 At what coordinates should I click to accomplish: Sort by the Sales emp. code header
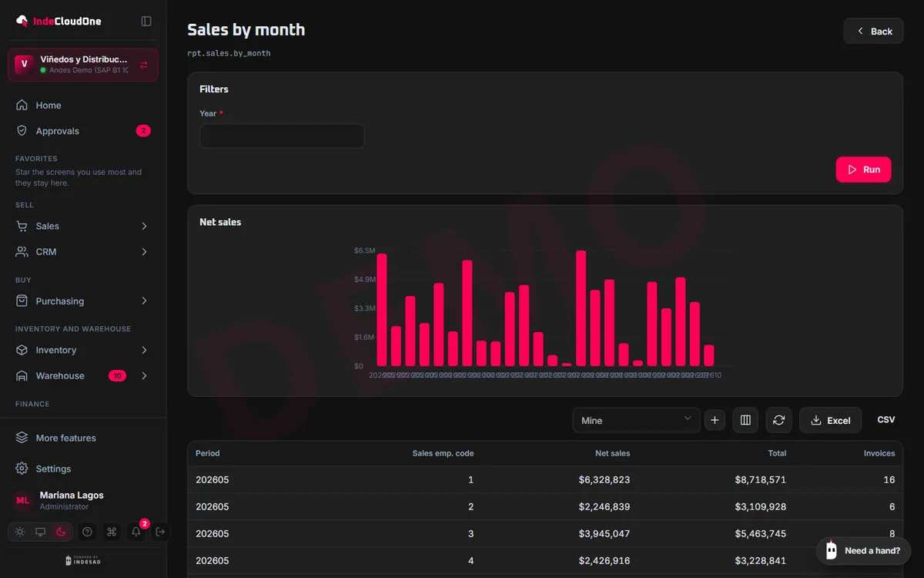click(444, 453)
